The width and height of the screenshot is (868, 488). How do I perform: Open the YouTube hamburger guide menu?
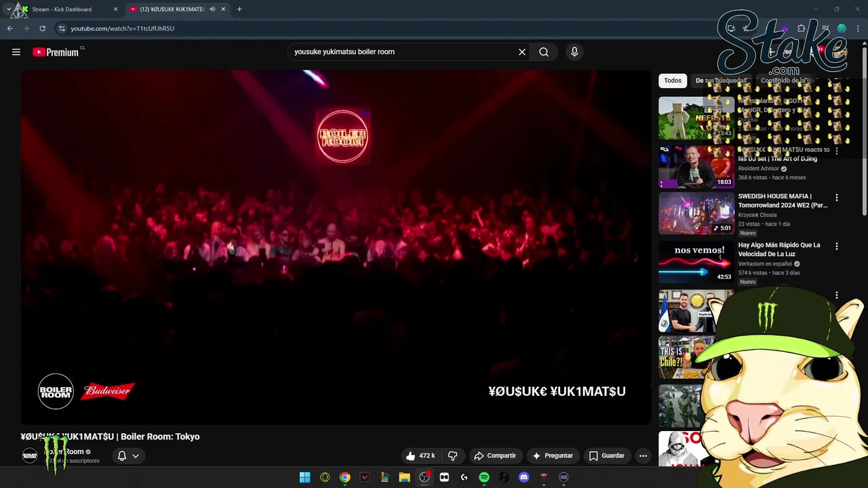pyautogui.click(x=16, y=52)
